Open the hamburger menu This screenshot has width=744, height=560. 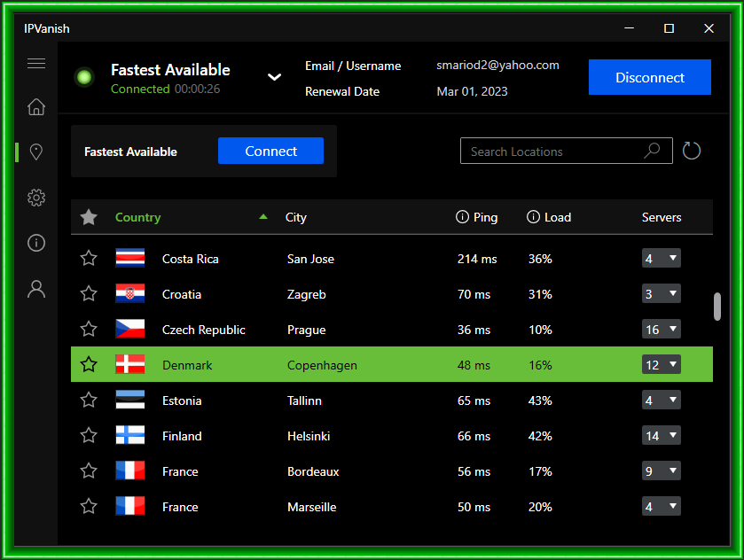(x=36, y=64)
